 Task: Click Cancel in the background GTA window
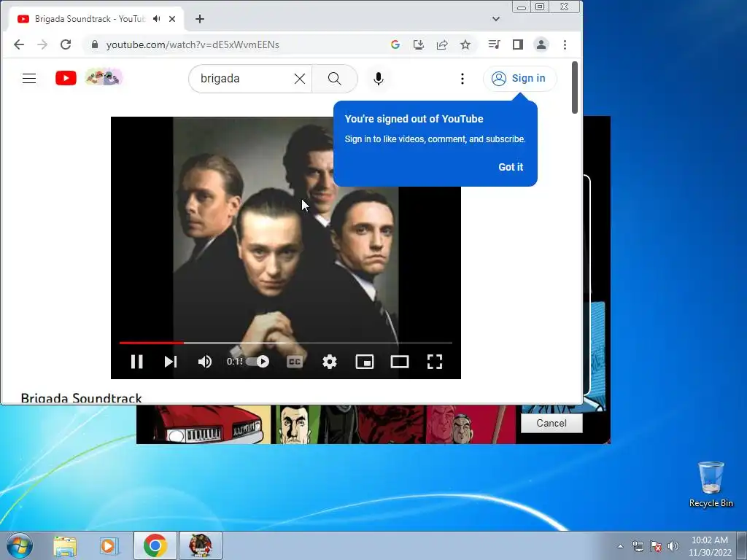551,424
